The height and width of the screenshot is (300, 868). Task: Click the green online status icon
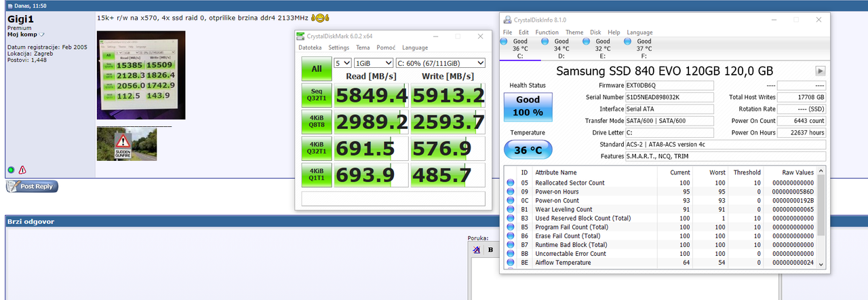[x=11, y=170]
